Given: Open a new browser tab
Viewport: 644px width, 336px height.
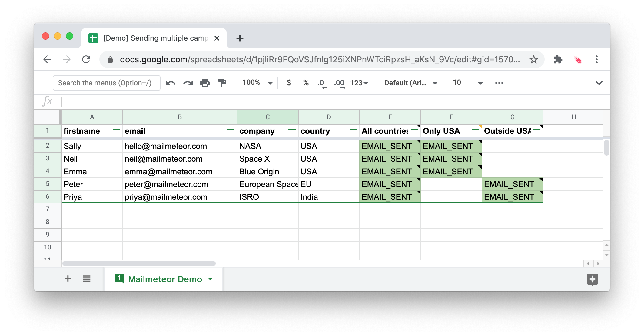Looking at the screenshot, I should (x=240, y=38).
